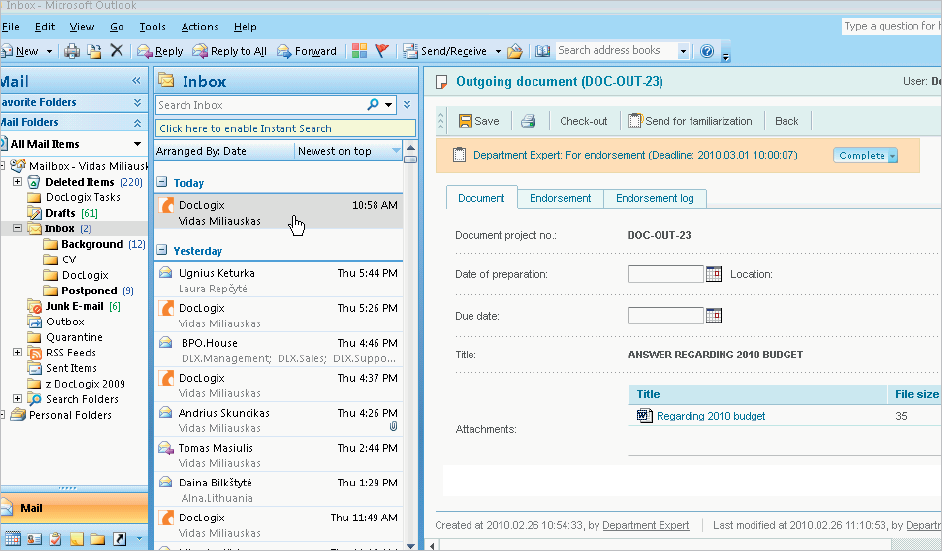The height and width of the screenshot is (551, 942).
Task: Collapse the Mail navigation pane chevron
Action: pyautogui.click(x=136, y=81)
